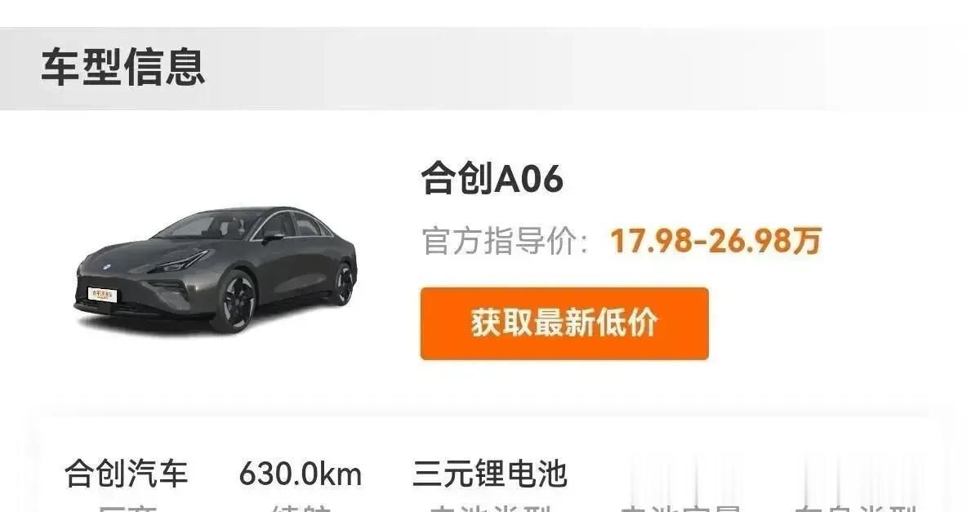Select the 合创汽车 manufacturer value

127,473
